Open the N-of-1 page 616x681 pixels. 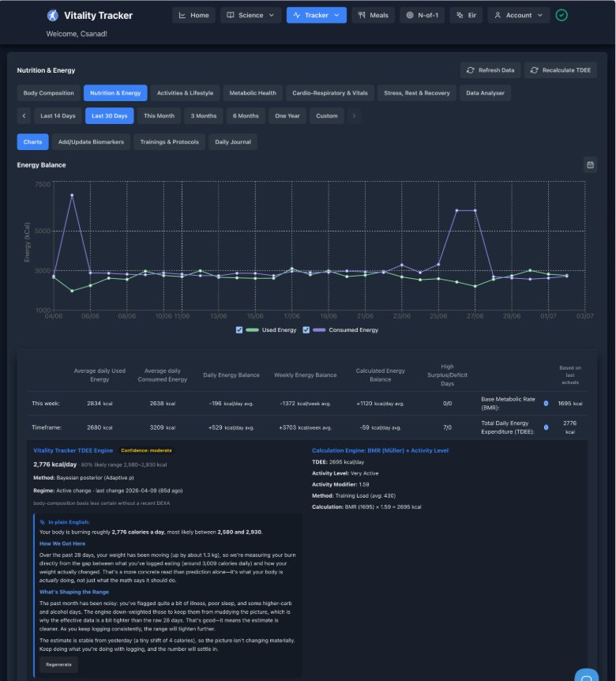[x=422, y=15]
